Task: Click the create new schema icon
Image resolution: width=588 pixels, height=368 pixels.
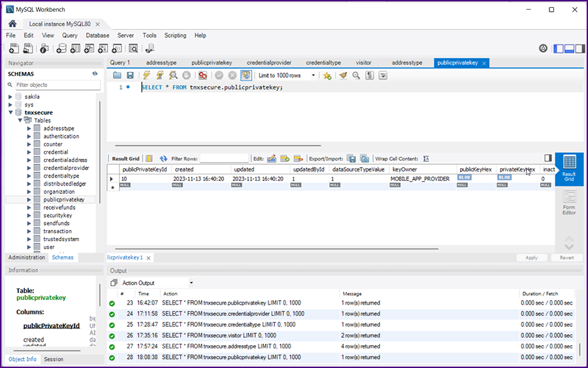Action: 61,48
